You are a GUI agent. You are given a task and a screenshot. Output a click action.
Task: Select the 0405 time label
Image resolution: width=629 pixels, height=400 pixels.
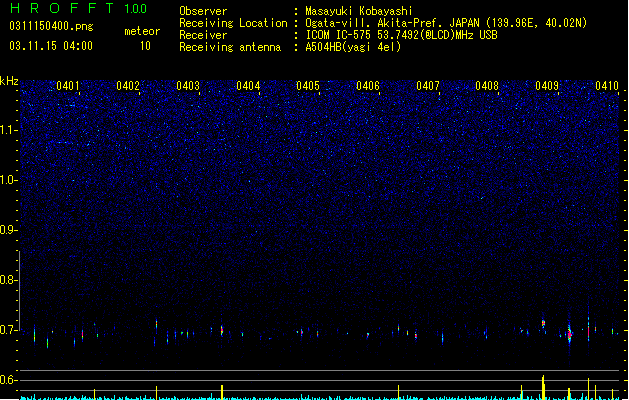pos(308,85)
